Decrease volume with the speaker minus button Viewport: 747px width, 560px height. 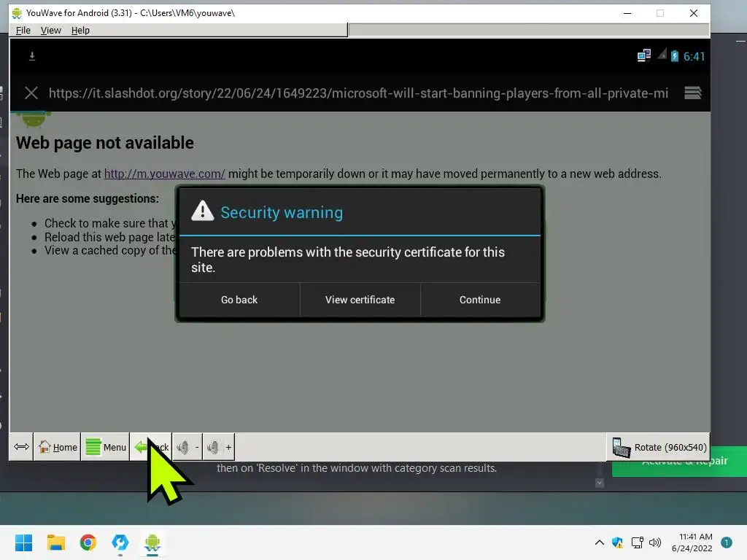[187, 447]
